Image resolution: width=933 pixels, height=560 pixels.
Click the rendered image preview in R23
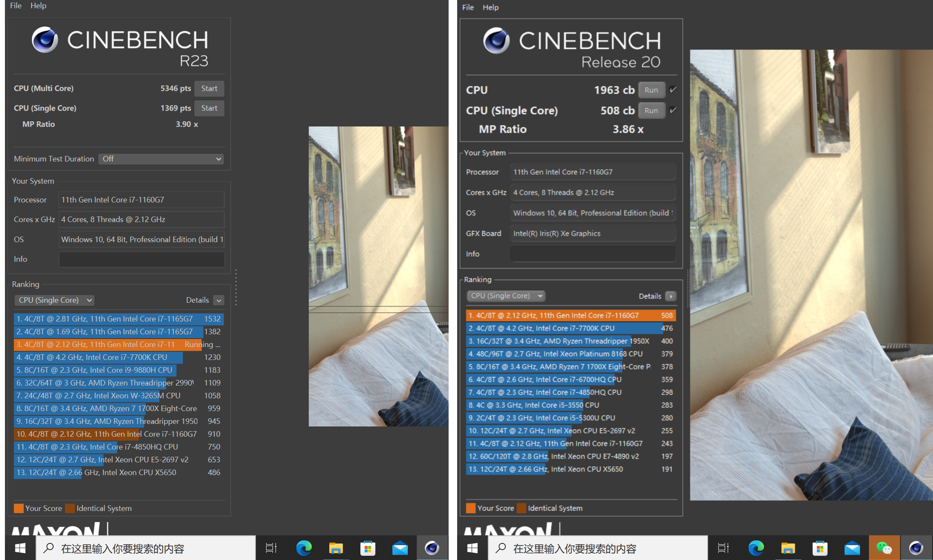tap(378, 276)
